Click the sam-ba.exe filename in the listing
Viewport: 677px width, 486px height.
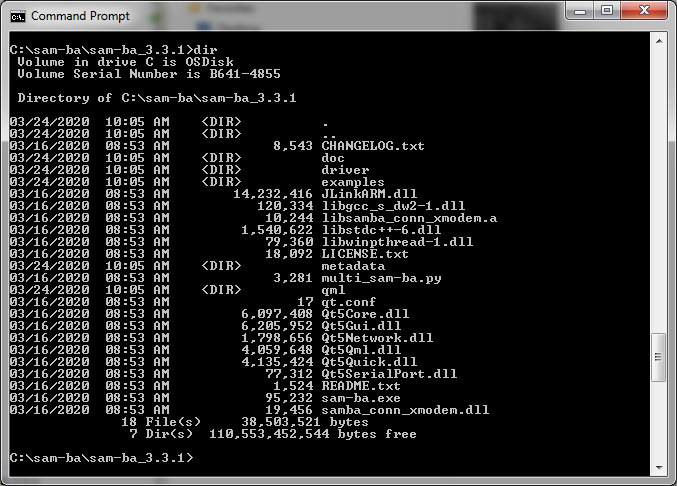pyautogui.click(x=362, y=398)
